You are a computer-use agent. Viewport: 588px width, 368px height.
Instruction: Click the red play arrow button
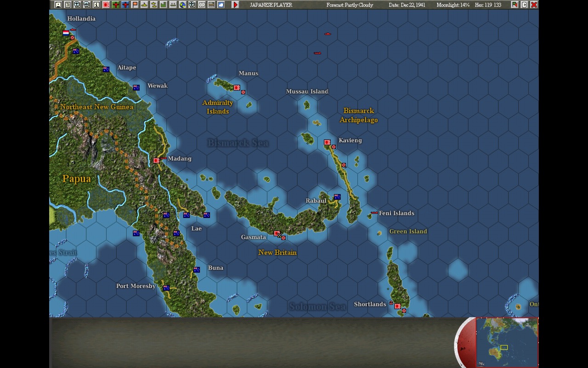[235, 5]
